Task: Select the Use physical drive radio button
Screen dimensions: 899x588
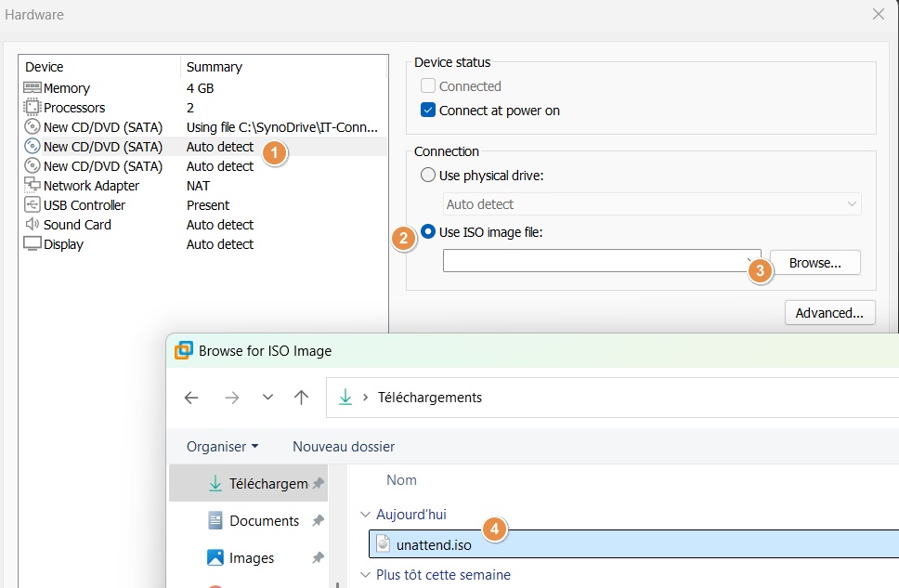Action: [x=427, y=174]
